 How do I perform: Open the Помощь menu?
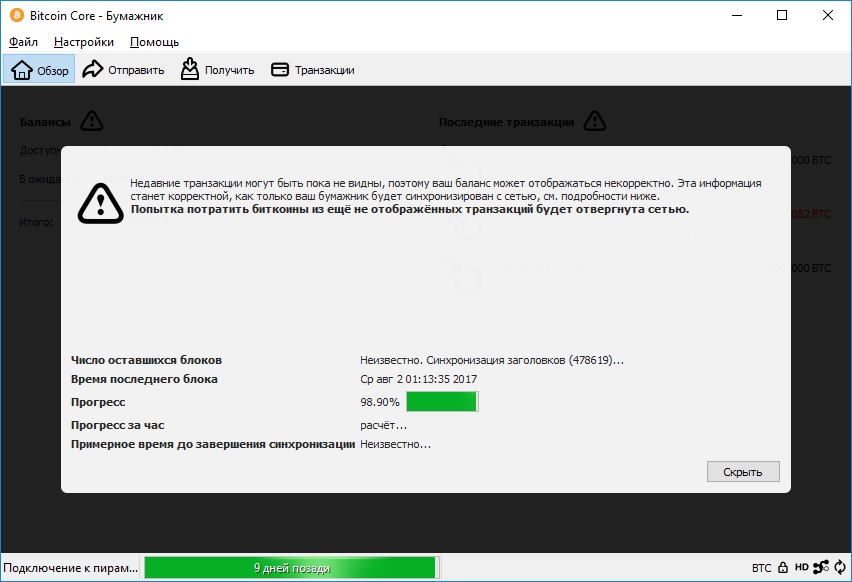point(154,42)
